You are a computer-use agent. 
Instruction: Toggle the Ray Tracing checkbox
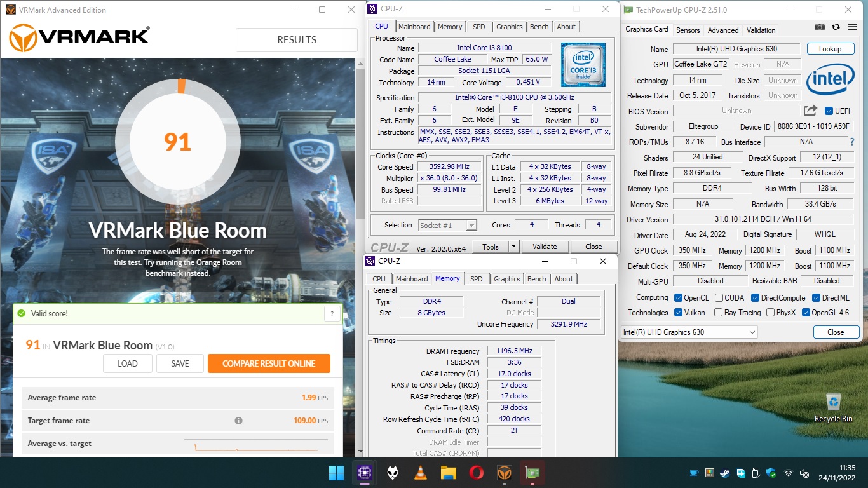point(719,313)
